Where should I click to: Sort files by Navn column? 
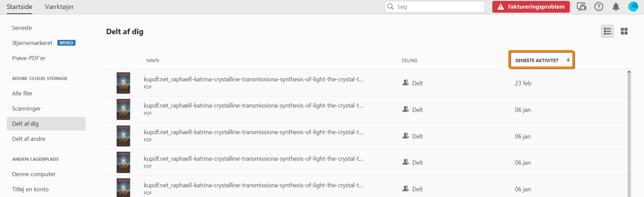(x=152, y=61)
